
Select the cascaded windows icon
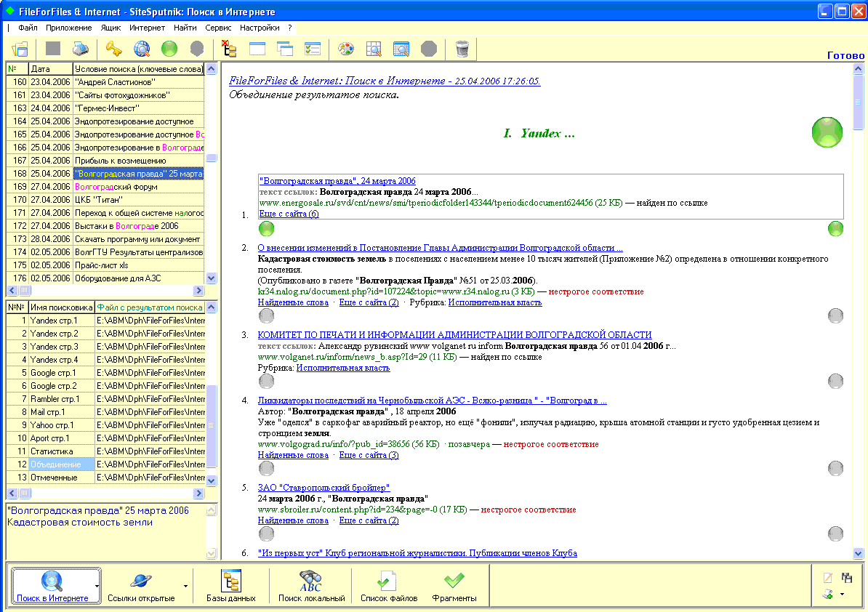(285, 49)
